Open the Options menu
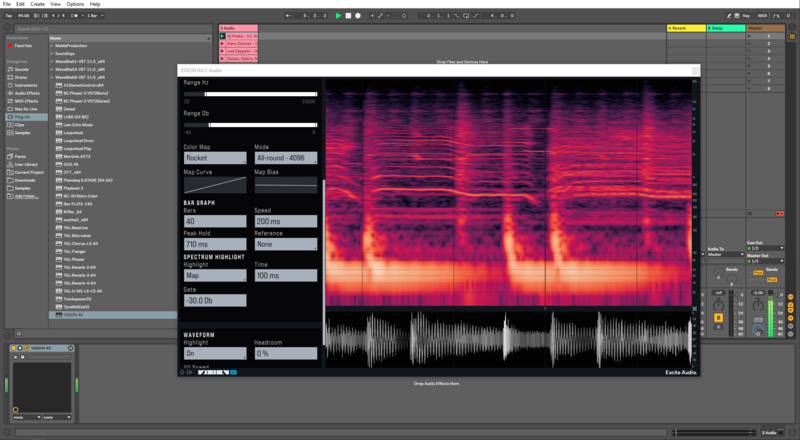The image size is (800, 440). tap(77, 4)
